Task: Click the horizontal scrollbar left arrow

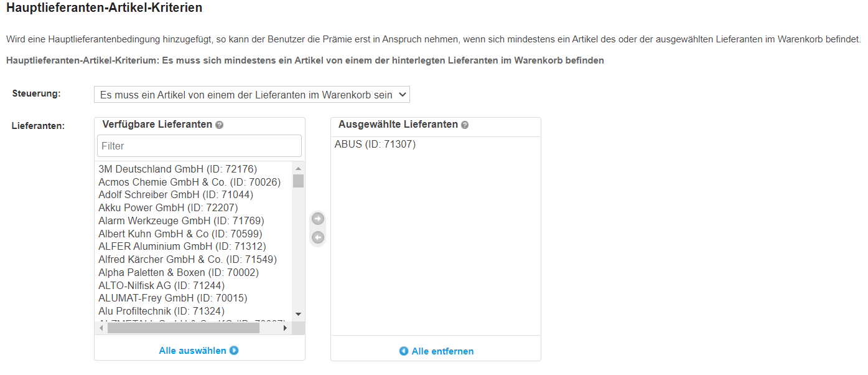Action: (102, 328)
